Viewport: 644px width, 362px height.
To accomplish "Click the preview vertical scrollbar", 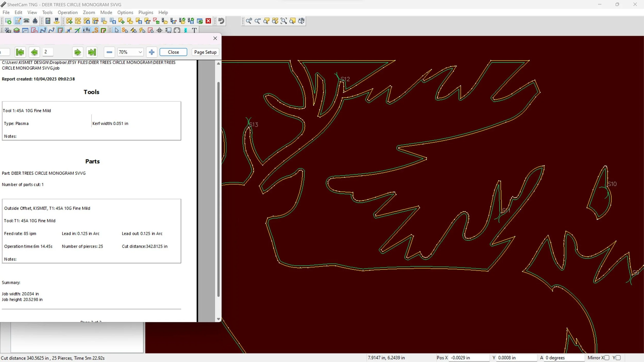I will pos(218,189).
